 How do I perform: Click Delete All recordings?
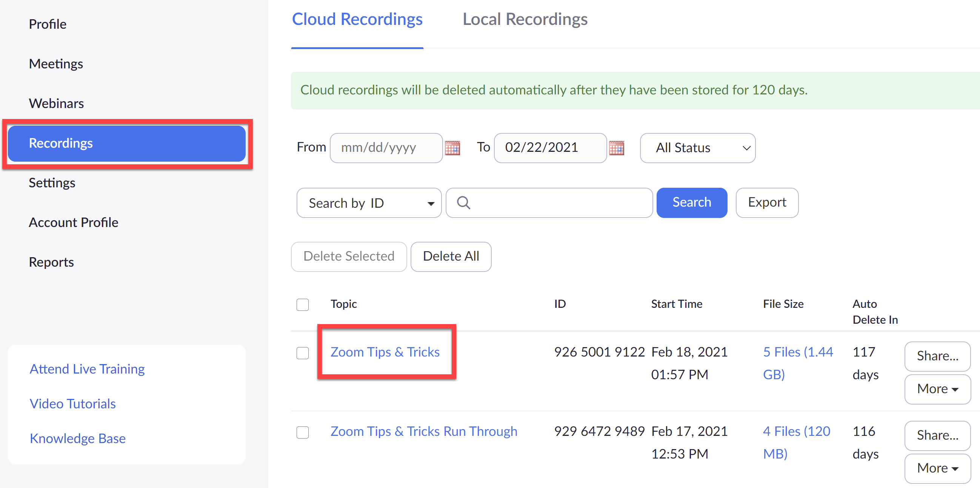451,256
